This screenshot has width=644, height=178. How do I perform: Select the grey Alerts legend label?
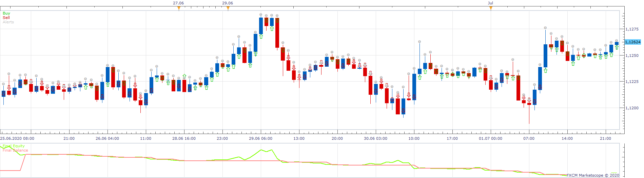[x=8, y=22]
